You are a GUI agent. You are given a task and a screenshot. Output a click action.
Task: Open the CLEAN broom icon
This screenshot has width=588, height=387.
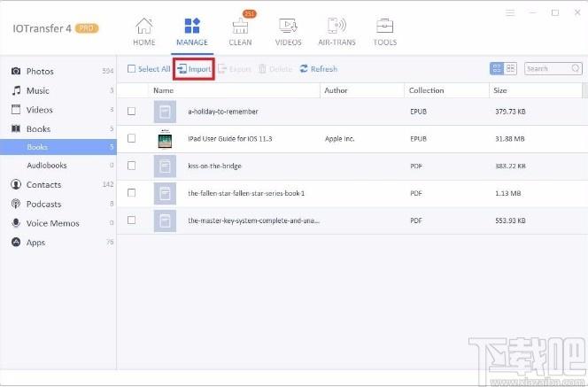pyautogui.click(x=240, y=26)
